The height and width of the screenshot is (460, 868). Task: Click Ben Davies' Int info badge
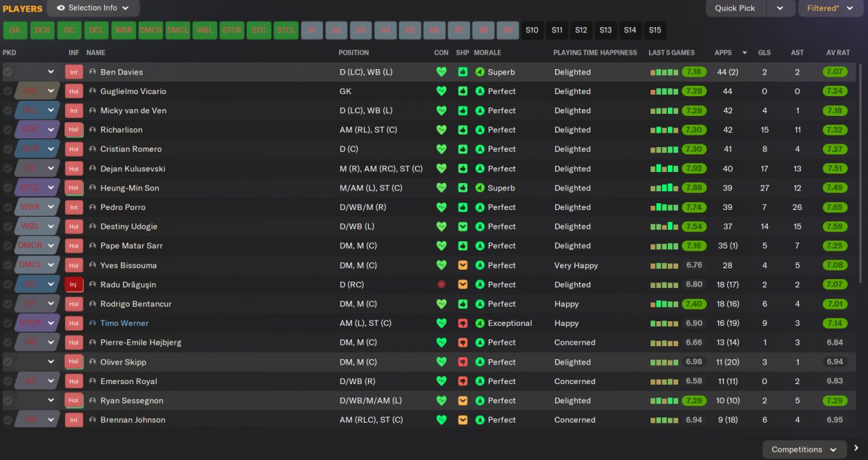tap(74, 72)
